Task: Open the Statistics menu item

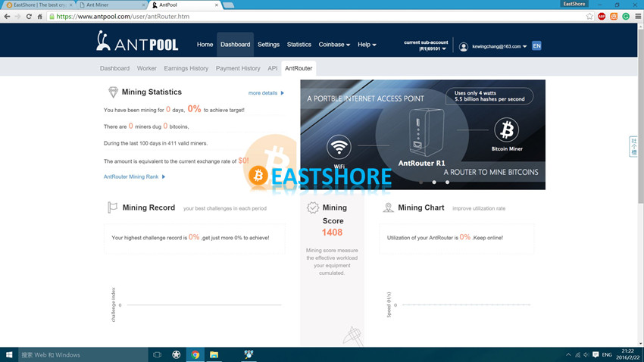Action: [x=299, y=45]
